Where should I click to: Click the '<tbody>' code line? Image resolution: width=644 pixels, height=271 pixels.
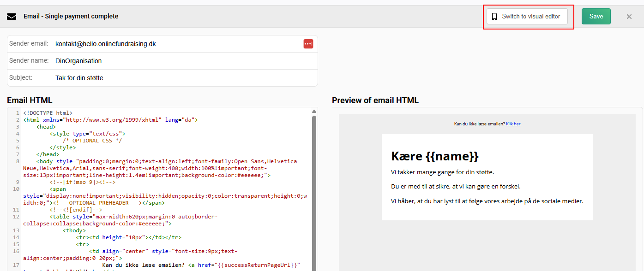(74, 230)
